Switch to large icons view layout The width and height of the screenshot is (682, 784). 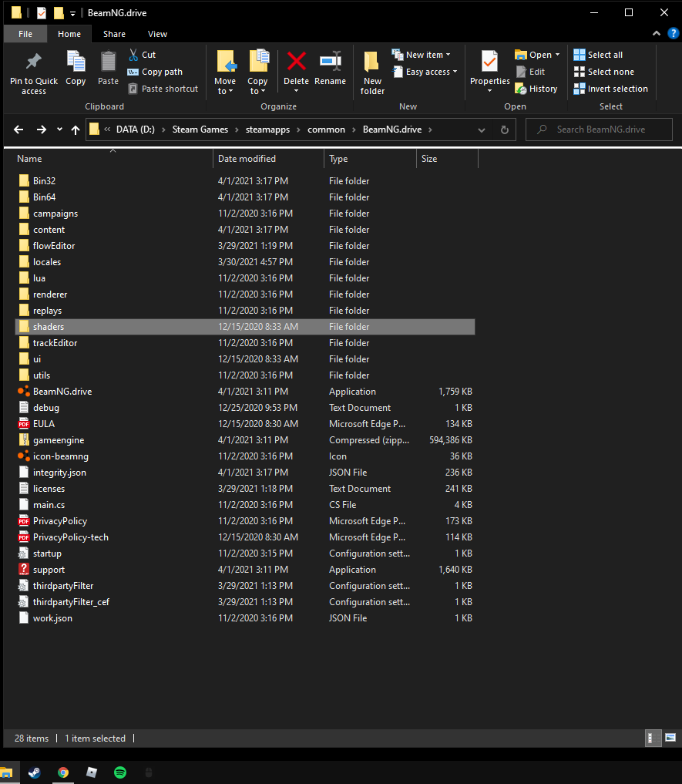tap(670, 738)
